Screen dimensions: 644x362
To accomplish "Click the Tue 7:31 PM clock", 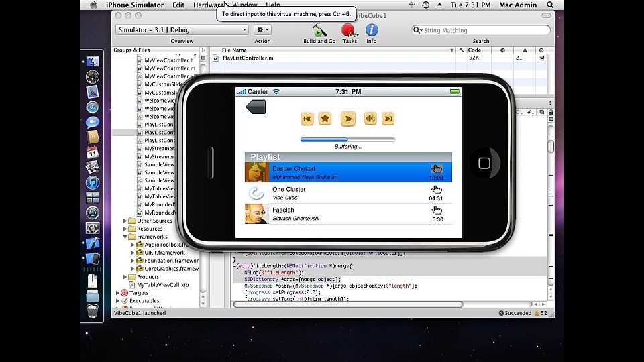I will [x=470, y=5].
